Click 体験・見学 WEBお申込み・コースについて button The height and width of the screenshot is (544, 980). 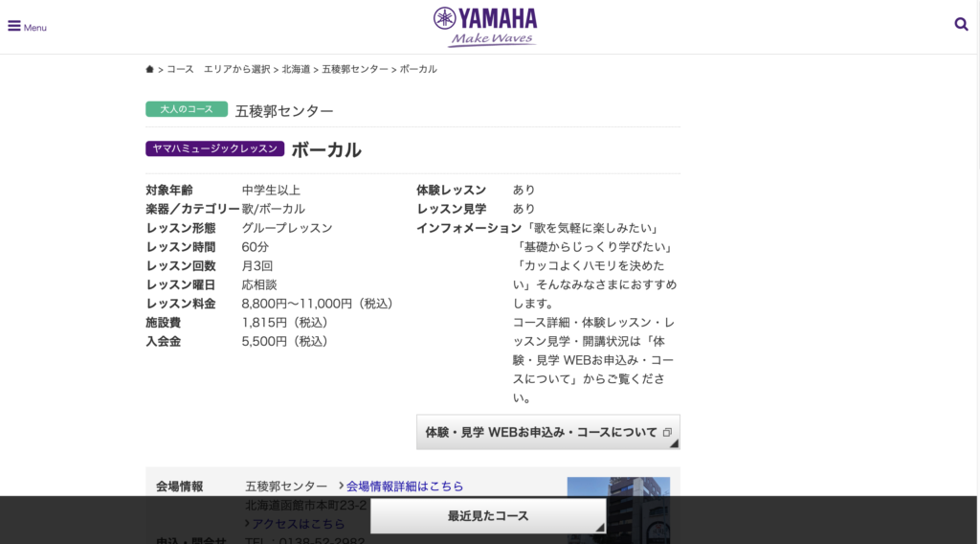(x=548, y=432)
